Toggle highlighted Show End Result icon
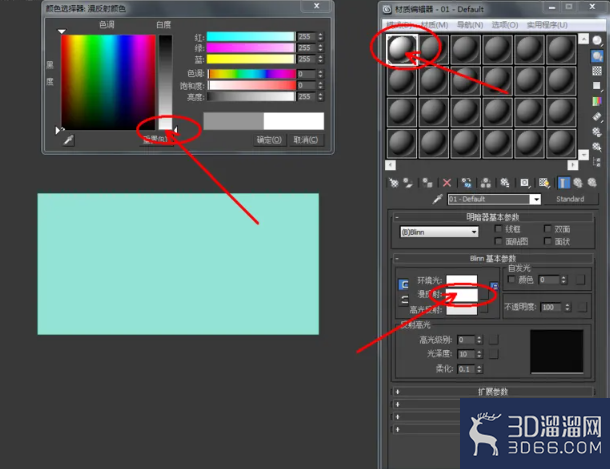Screen dimensions: 610x469 (x=564, y=182)
